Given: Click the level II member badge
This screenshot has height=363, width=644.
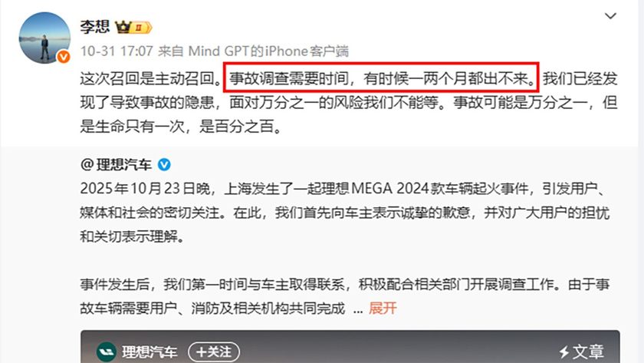Looking at the screenshot, I should 141,28.
